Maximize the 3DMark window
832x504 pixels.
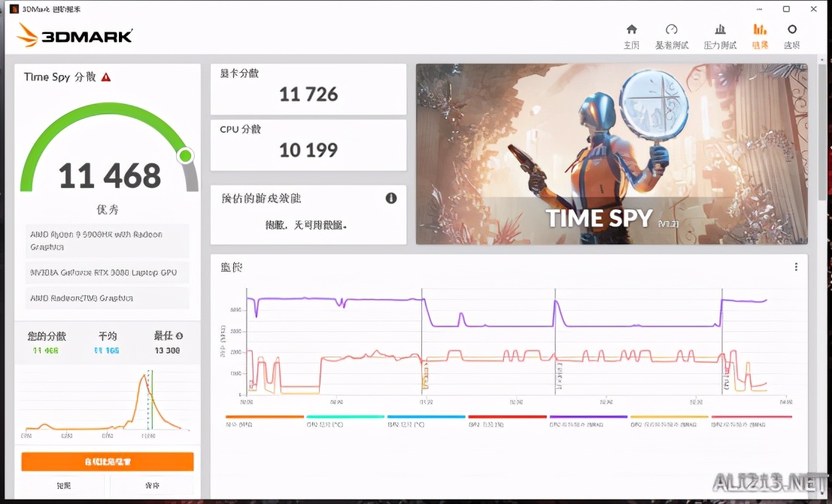pyautogui.click(x=786, y=9)
